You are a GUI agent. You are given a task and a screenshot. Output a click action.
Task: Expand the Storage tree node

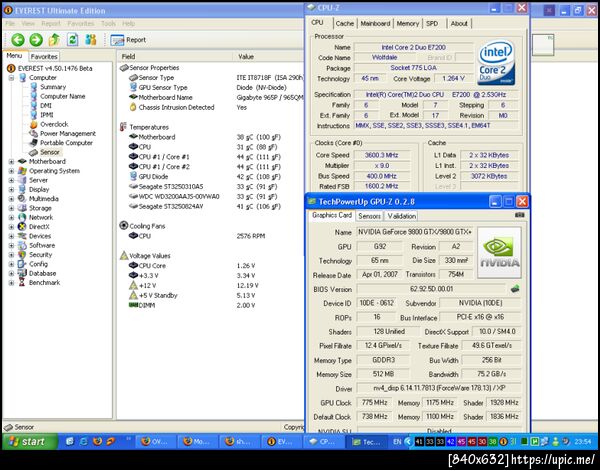click(x=12, y=207)
